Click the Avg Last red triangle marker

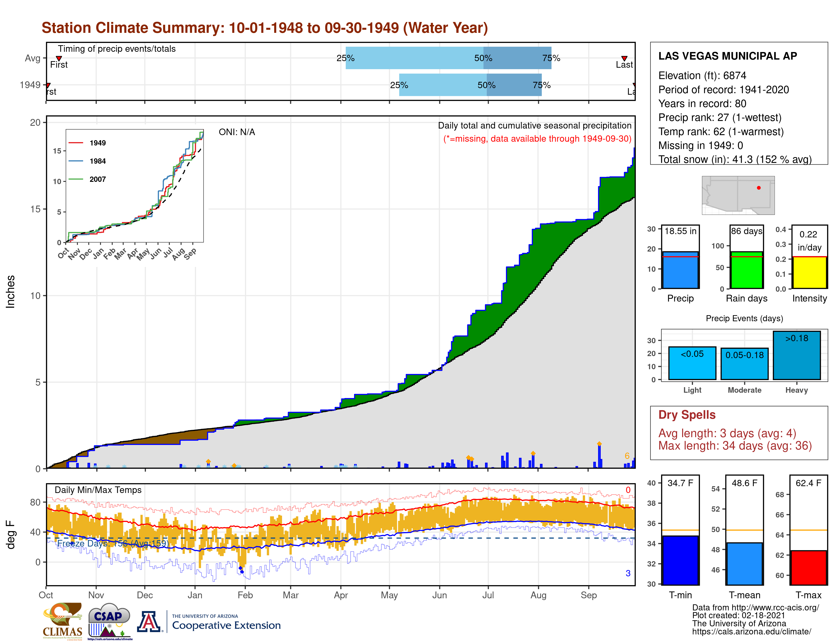coord(624,58)
